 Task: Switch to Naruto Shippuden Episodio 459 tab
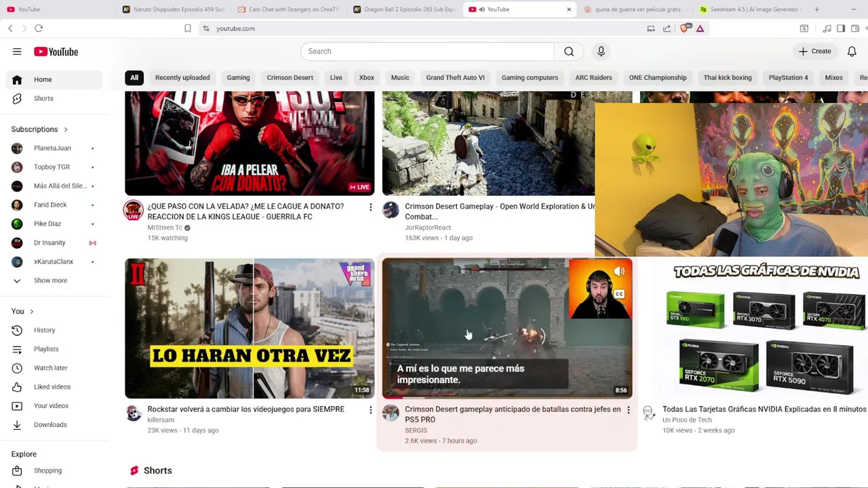pos(174,9)
